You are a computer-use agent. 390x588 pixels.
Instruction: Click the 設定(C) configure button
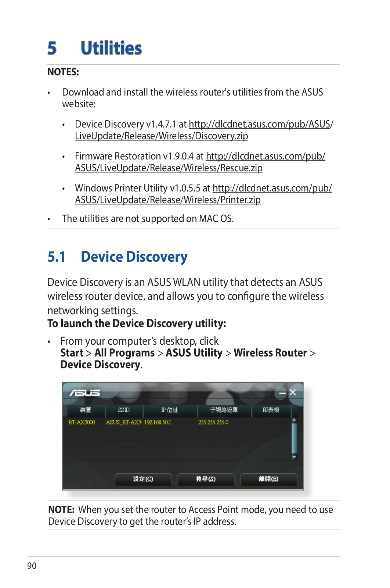[x=143, y=479]
